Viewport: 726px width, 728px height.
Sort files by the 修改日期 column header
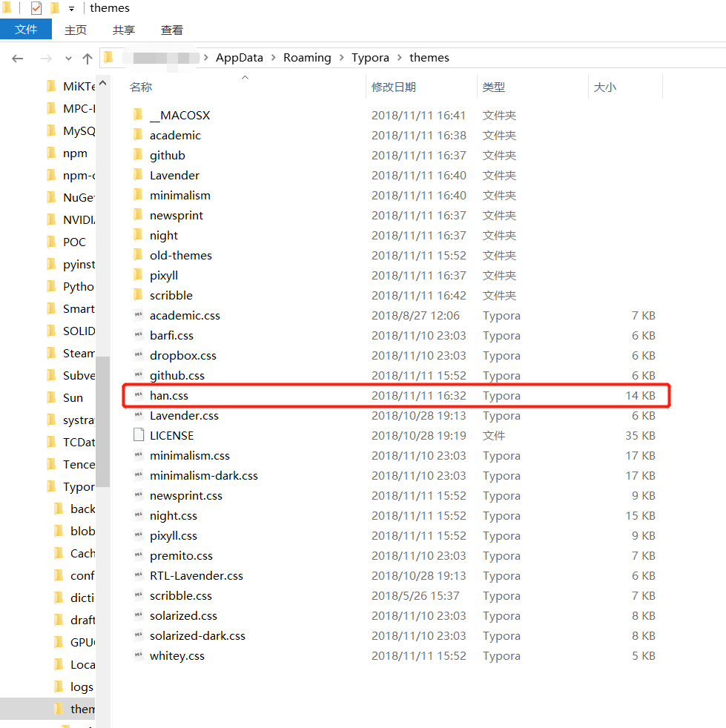coord(394,87)
